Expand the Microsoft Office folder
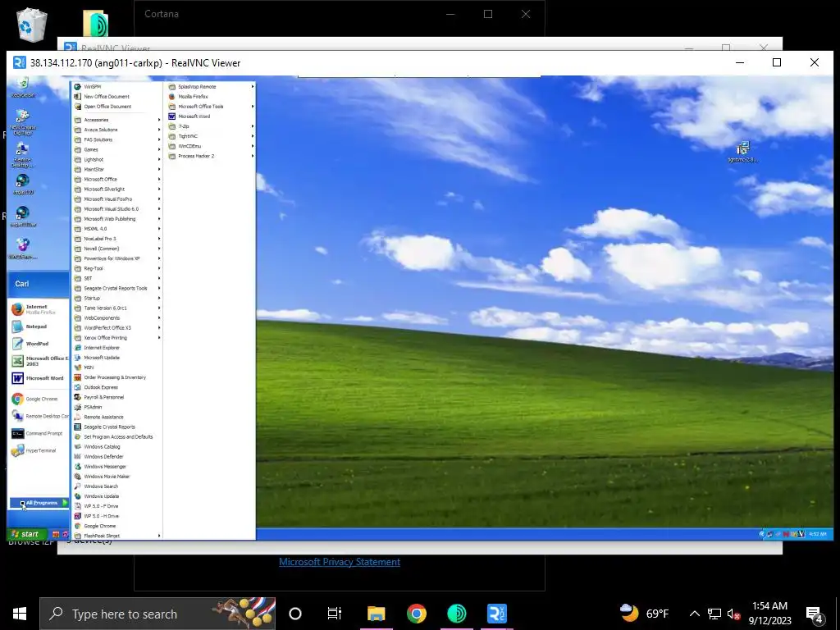 point(117,180)
